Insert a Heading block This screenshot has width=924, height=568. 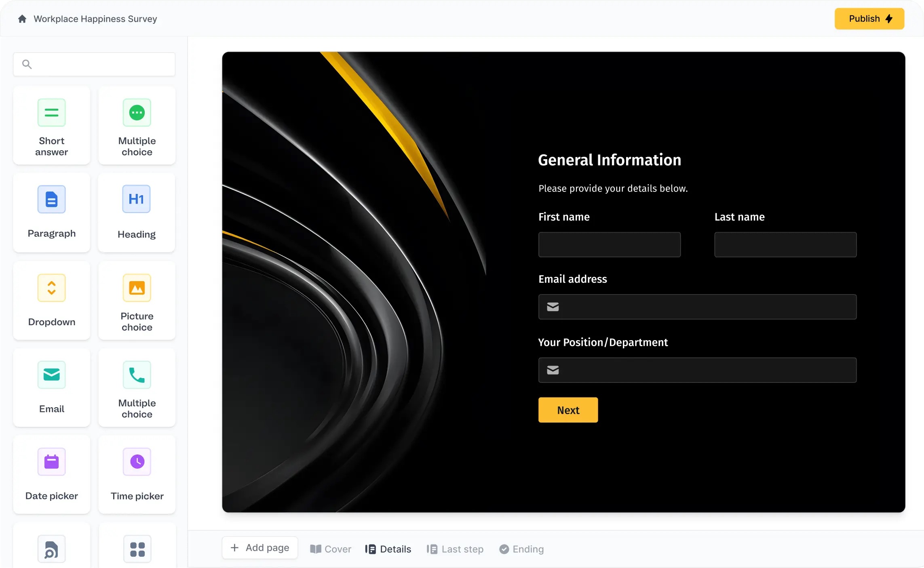point(136,212)
